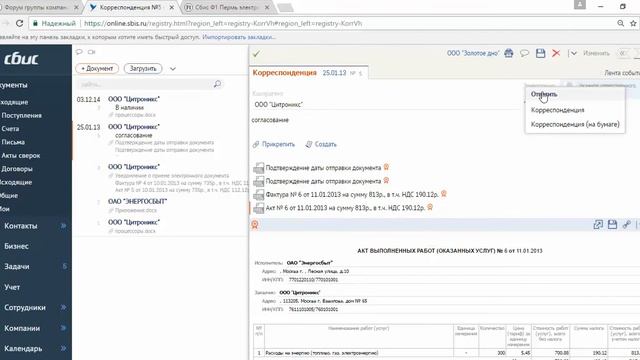640x360 pixels.
Task: Click the Загрузить button
Action: coord(143,69)
